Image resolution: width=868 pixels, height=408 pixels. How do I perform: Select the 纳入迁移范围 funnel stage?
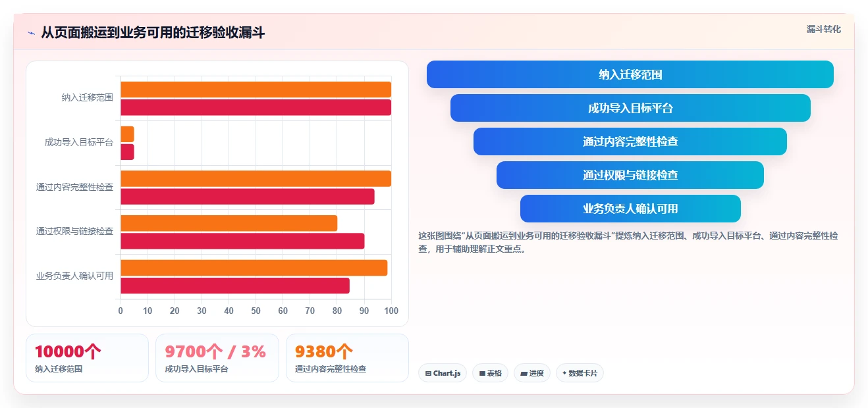[x=630, y=74]
